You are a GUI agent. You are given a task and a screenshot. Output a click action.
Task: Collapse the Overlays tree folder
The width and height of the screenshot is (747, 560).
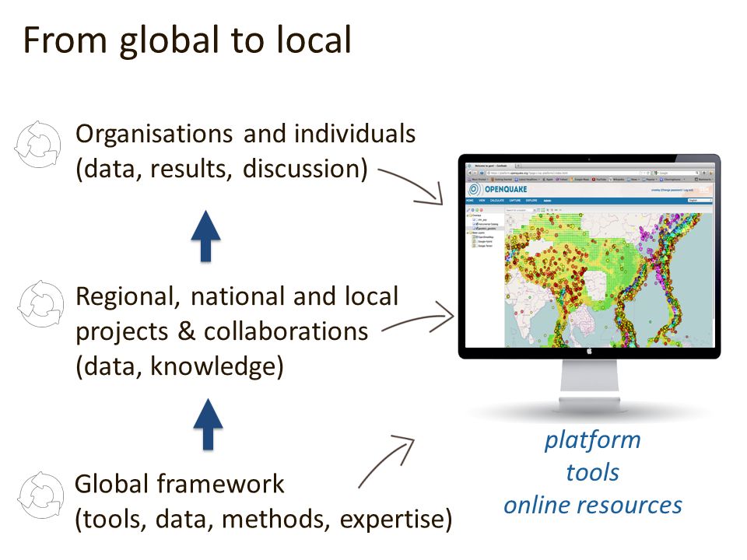[468, 215]
